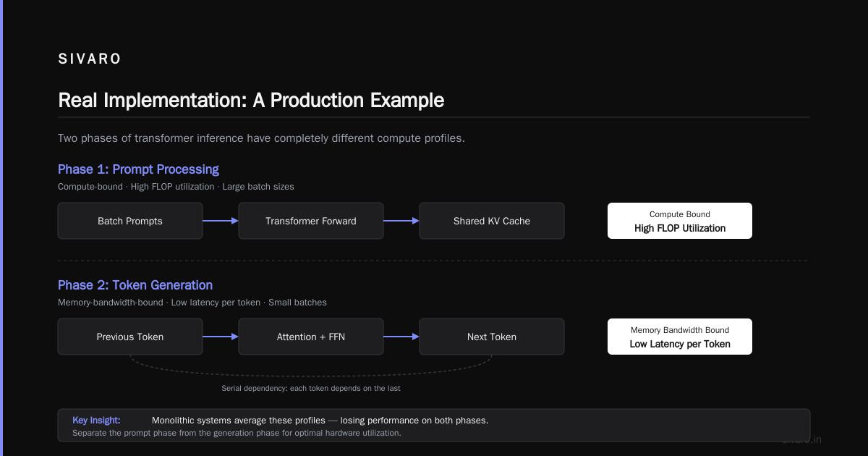This screenshot has height=456, width=868.
Task: Click the arrow from Previous Token to Attention + FFN
Action: tap(221, 337)
